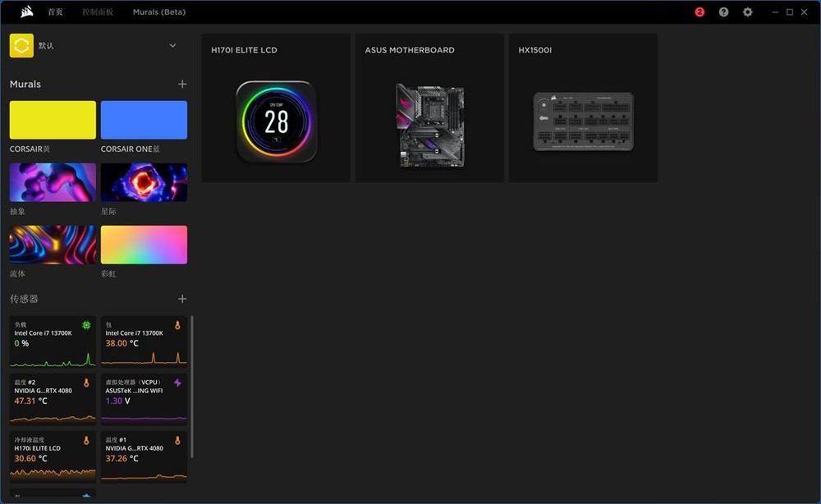
Task: Click the Corsair sails logo icon
Action: (27, 11)
